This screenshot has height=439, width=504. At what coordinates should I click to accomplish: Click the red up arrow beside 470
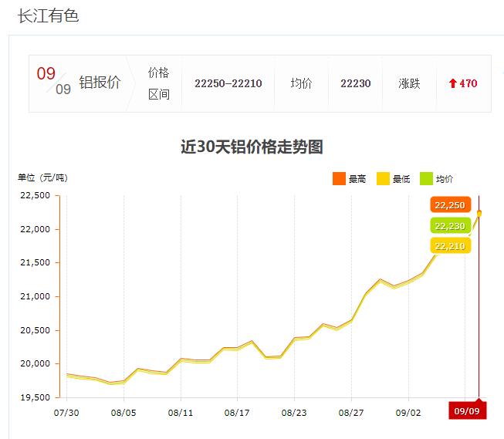coord(452,83)
